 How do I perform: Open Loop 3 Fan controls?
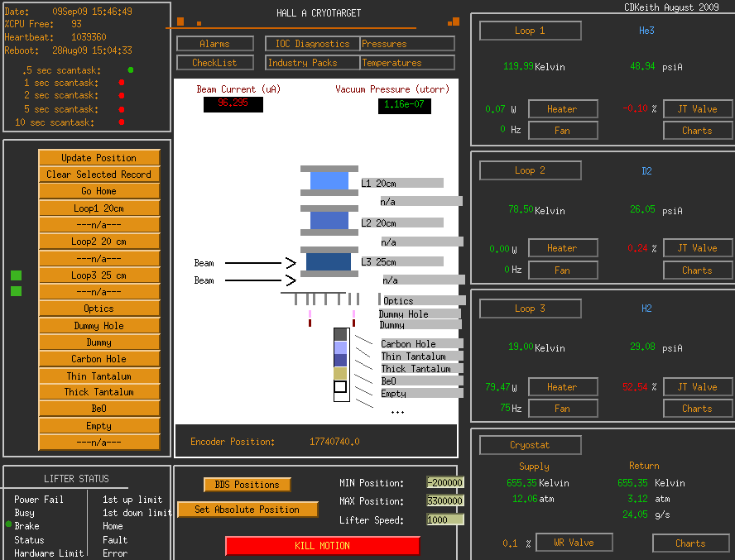(x=563, y=408)
